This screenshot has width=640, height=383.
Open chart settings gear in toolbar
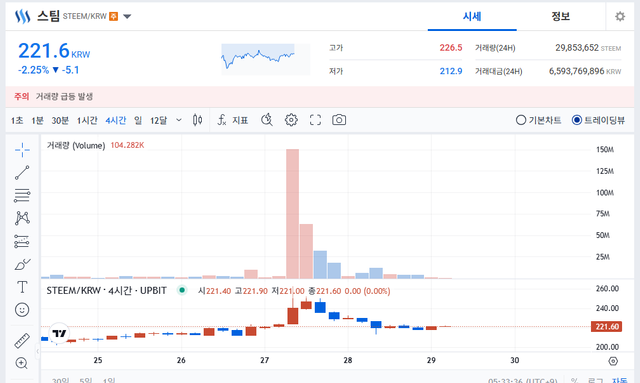(291, 120)
